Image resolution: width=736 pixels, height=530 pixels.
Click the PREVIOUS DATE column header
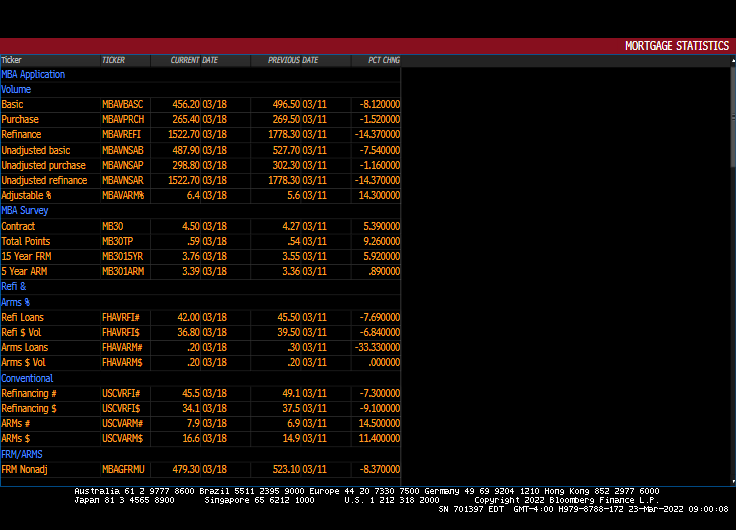292,60
